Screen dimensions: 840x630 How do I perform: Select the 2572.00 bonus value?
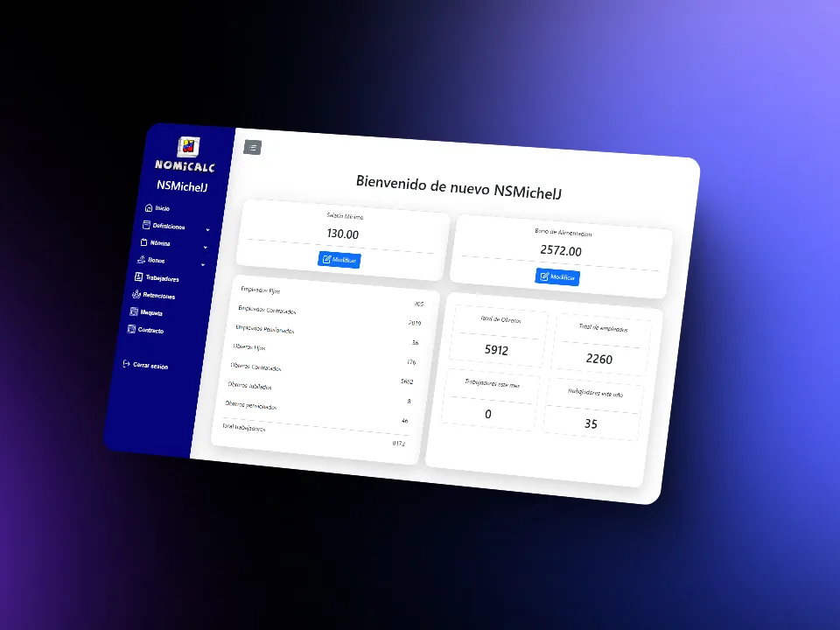click(x=561, y=251)
